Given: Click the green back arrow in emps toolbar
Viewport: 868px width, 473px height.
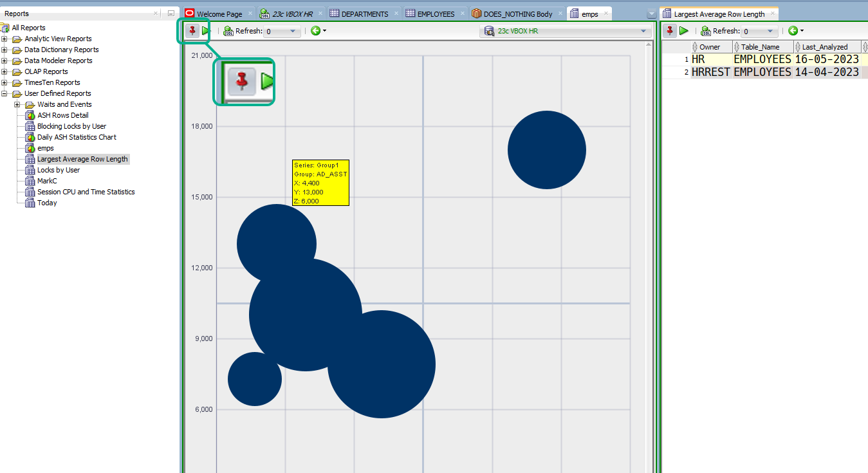Looking at the screenshot, I should click(315, 30).
